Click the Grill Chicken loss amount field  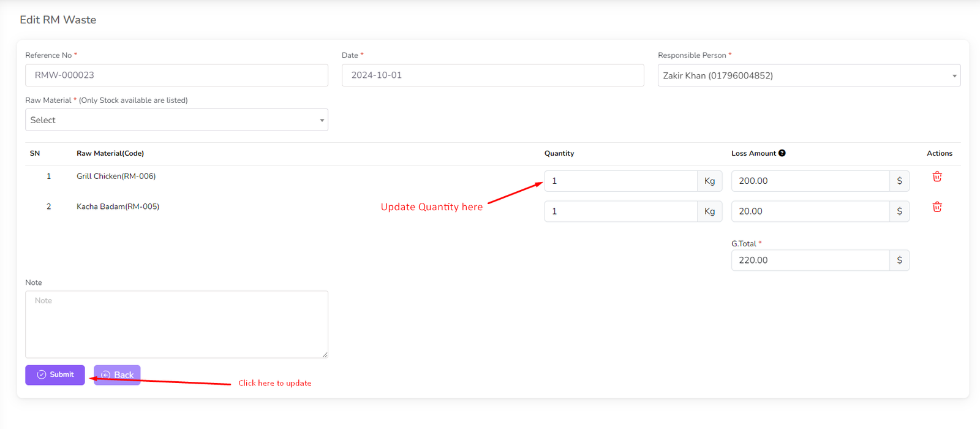click(810, 181)
